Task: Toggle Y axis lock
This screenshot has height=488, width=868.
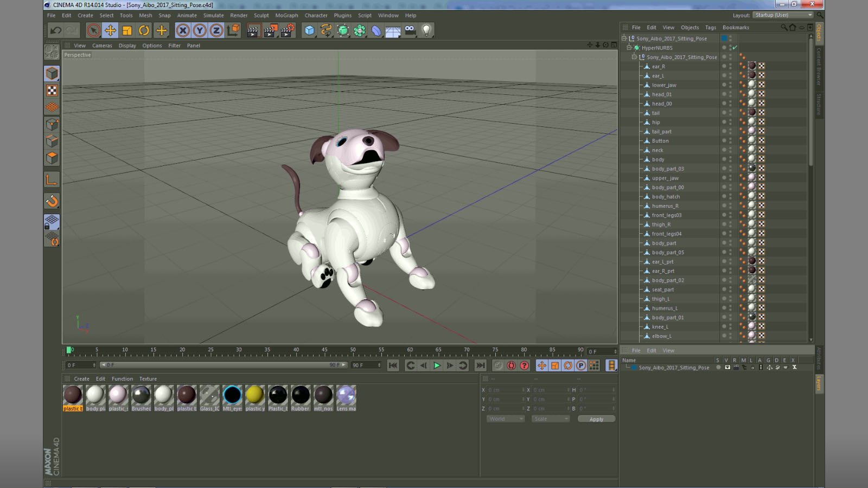Action: tap(200, 30)
